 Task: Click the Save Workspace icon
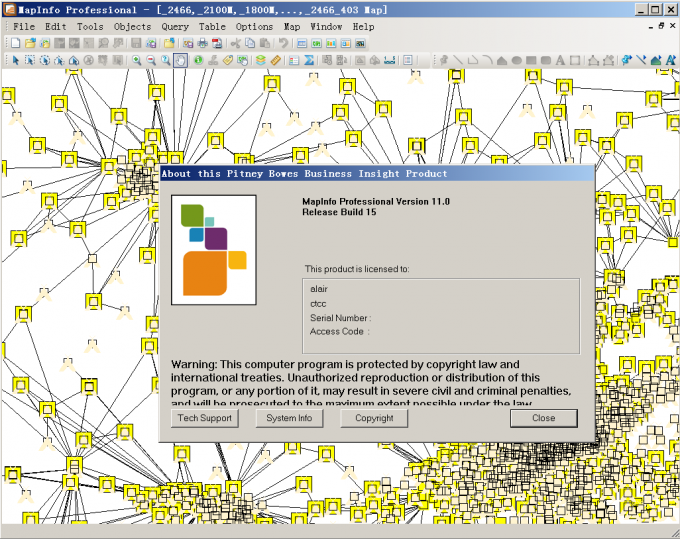151,43
